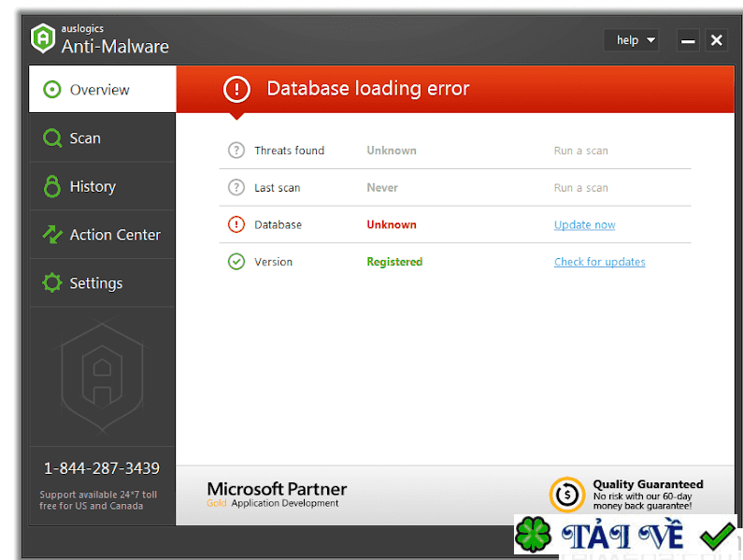743x560 pixels.
Task: Click the Unknown value for Threats found
Action: click(392, 151)
